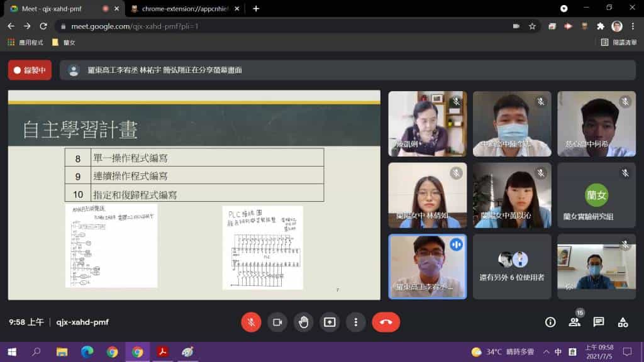Click the red 錄製中 recording indicator
This screenshot has height=362, width=644.
coord(30,70)
